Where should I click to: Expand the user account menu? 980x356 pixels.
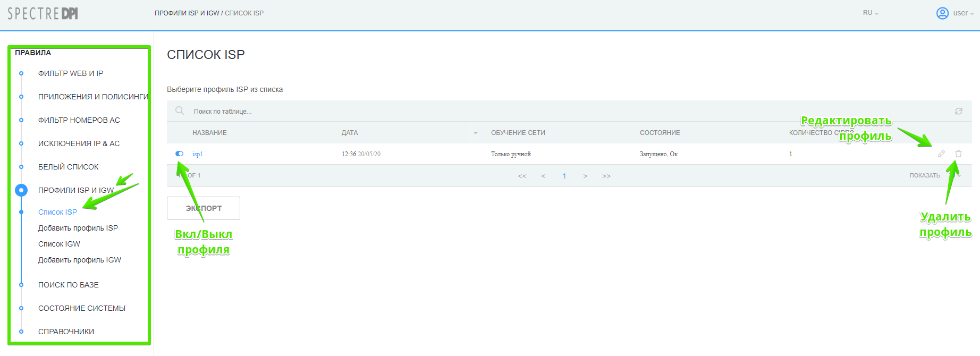(963, 13)
